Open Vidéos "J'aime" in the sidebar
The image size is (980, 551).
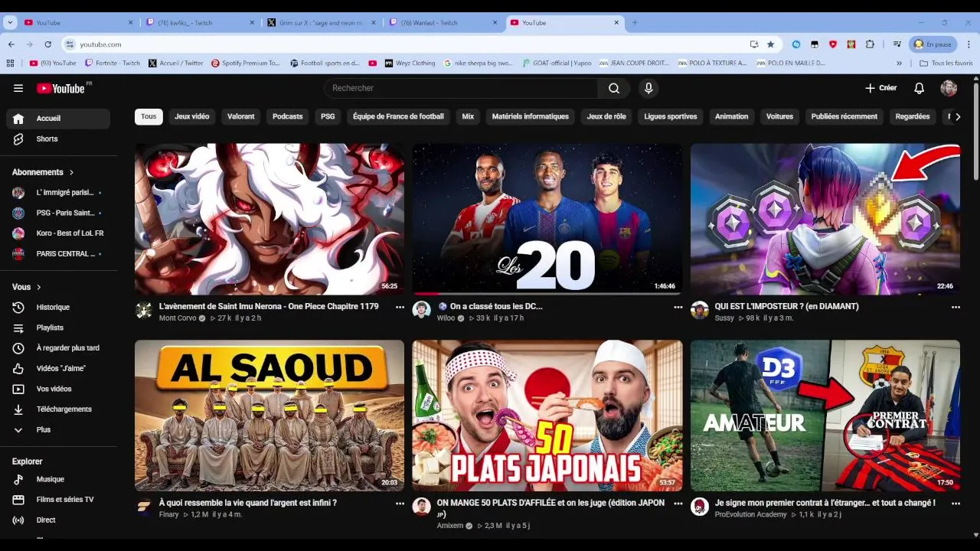[x=58, y=369]
